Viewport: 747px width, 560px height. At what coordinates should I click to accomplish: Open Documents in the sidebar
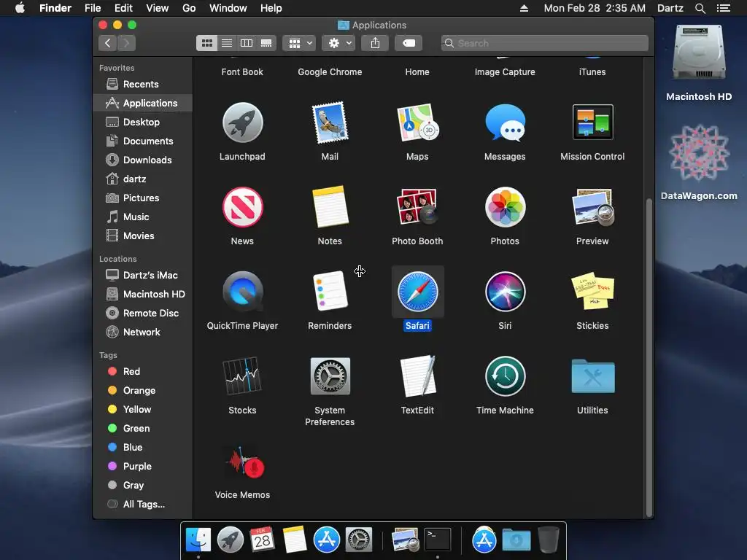pyautogui.click(x=142, y=141)
